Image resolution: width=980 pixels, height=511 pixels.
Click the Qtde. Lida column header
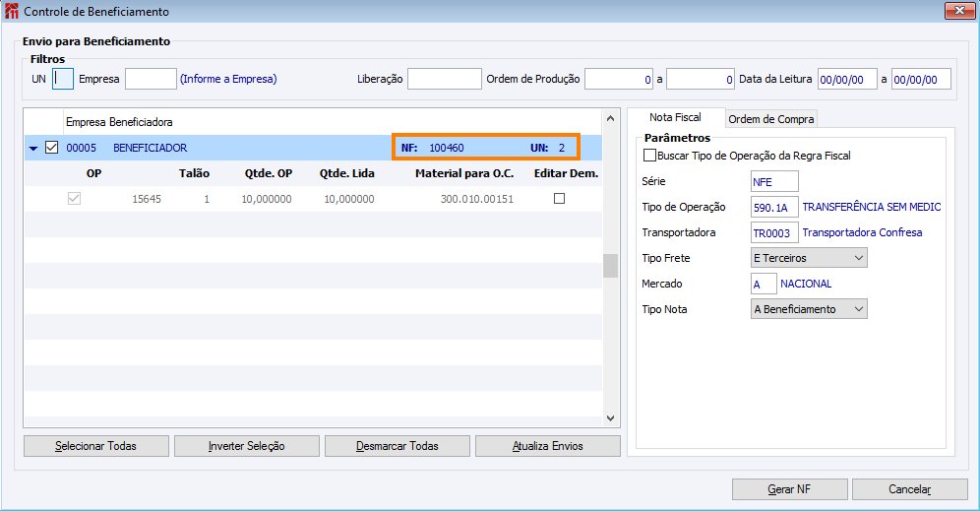pos(347,173)
